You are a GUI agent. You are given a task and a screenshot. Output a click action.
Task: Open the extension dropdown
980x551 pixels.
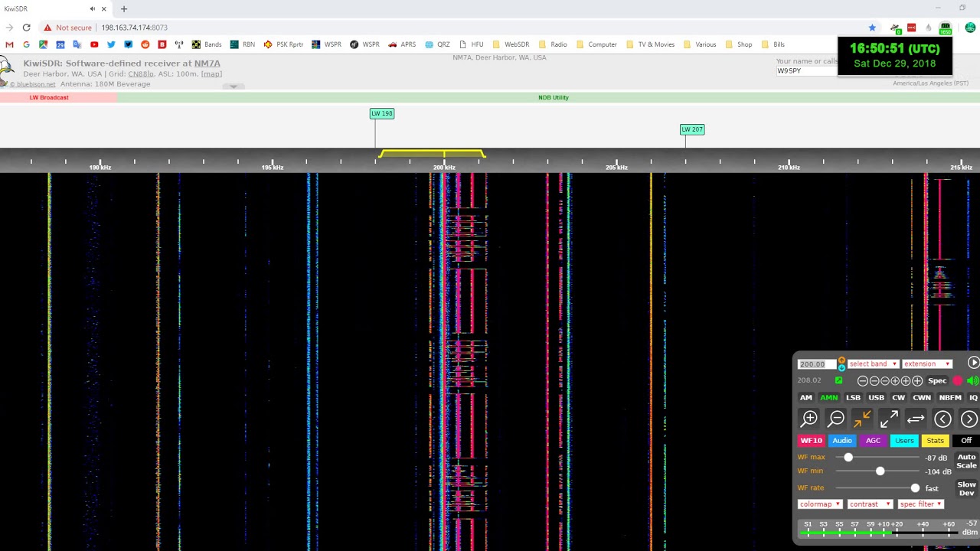click(x=926, y=364)
